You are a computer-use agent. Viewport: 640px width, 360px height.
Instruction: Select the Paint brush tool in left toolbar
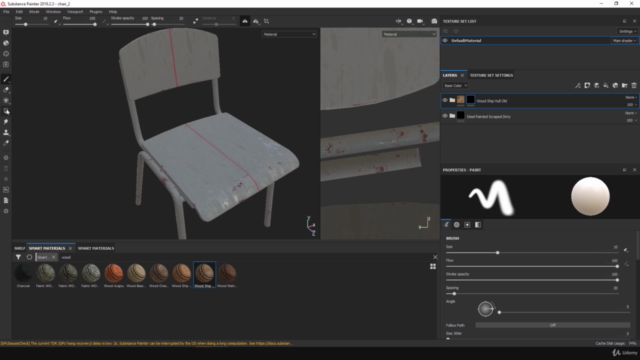tap(6, 79)
